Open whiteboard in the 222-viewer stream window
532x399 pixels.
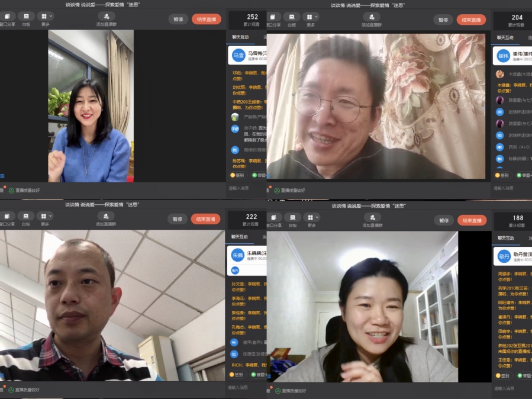pyautogui.click(x=26, y=217)
